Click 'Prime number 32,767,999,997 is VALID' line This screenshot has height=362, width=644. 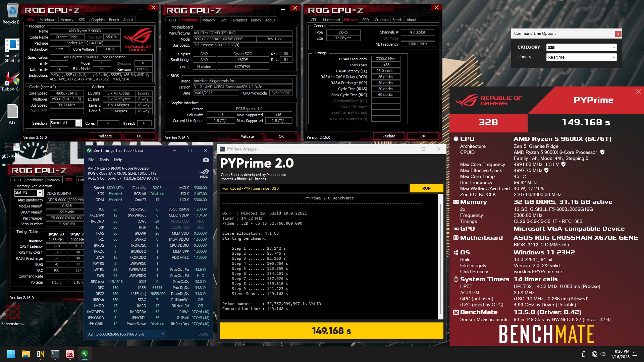[272, 304]
